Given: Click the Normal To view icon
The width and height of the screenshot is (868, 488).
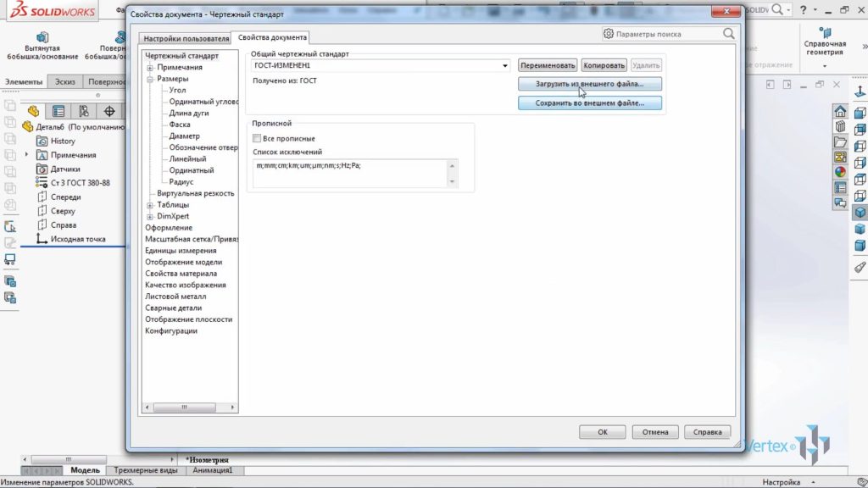Looking at the screenshot, I should click(860, 92).
